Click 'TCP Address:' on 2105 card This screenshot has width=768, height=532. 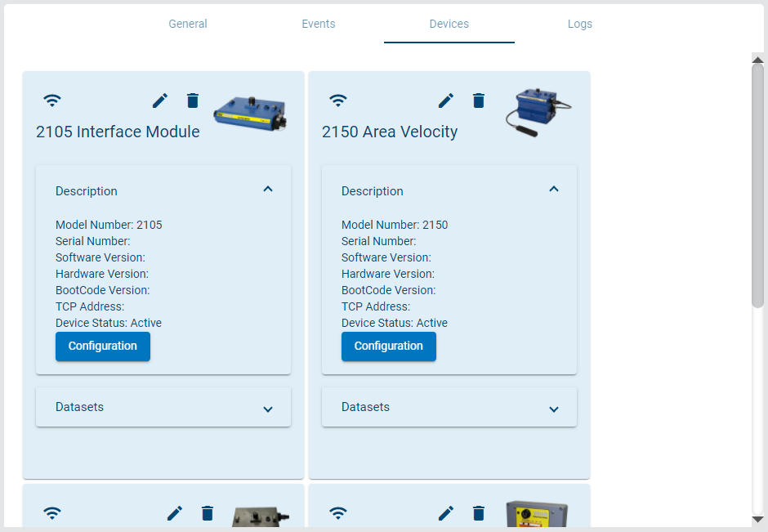point(90,306)
